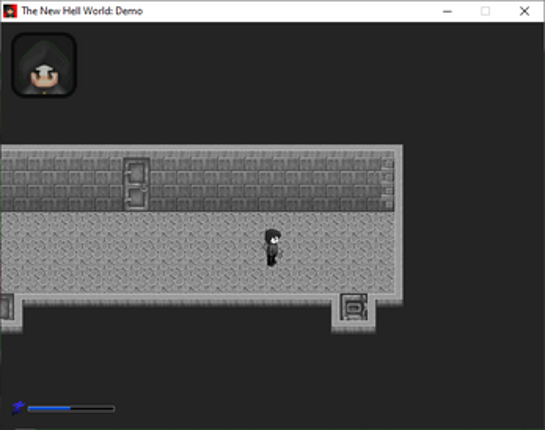Click the dark void above the room
545x430 pixels.
coord(271,83)
